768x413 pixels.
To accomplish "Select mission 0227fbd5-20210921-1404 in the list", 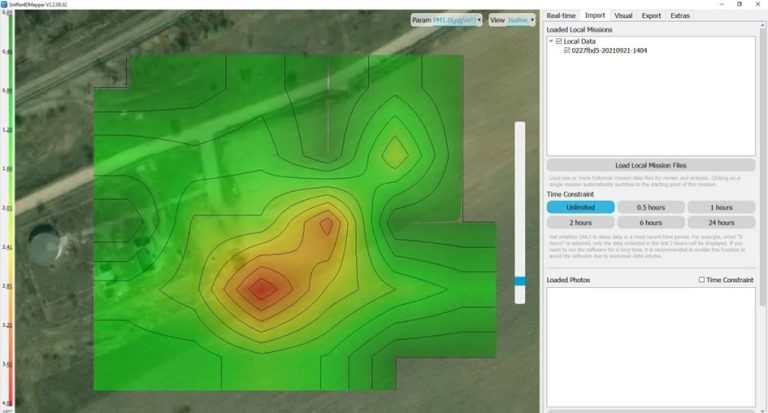I will (609, 50).
